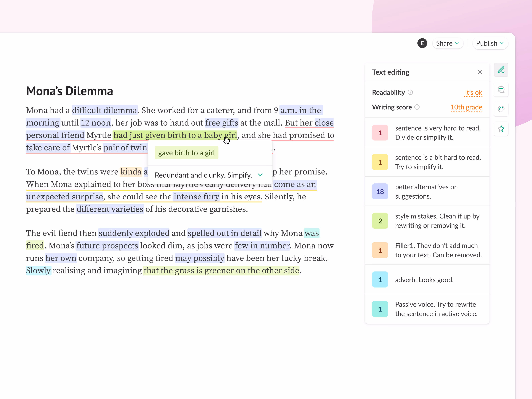Select the red very hard to read badge
Screen dimensions: 532x399
coord(380,133)
